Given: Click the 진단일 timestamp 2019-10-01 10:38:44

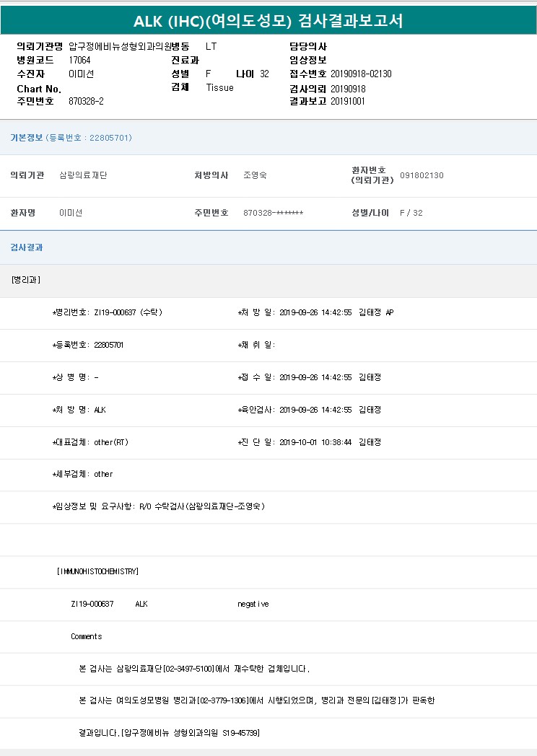Looking at the screenshot, I should tap(315, 442).
